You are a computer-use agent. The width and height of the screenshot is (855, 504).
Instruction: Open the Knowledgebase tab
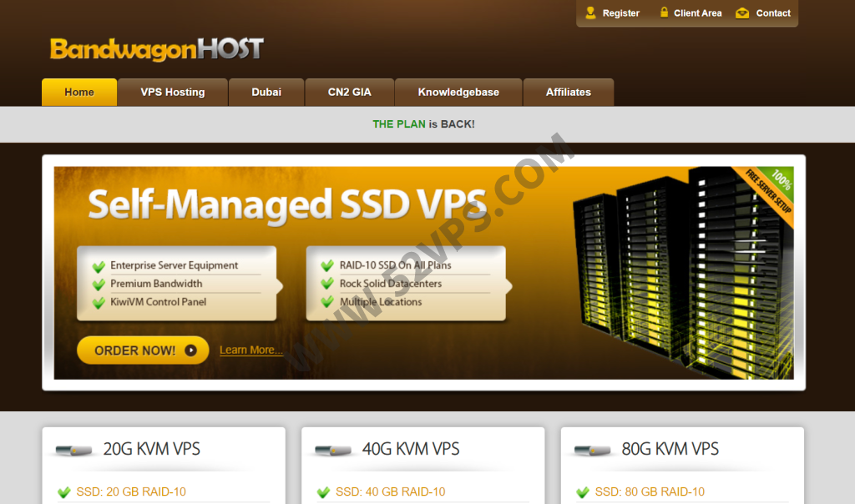pos(458,92)
